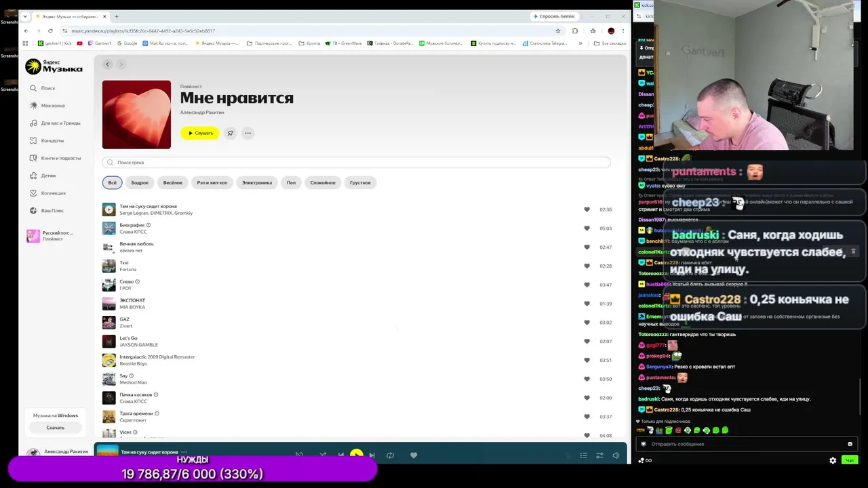The image size is (868, 488).
Task: Open artist link Beastie Boys
Action: [133, 364]
